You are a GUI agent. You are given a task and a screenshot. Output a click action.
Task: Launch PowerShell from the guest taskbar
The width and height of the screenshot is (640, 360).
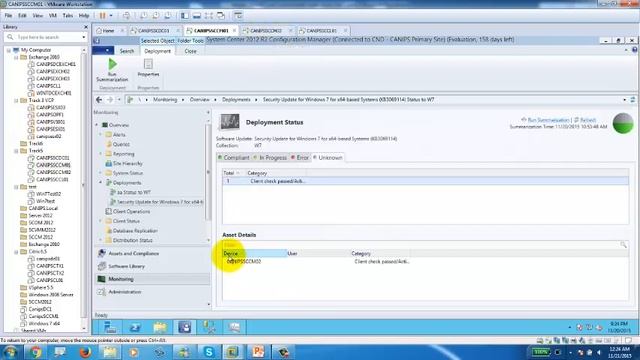click(135, 327)
